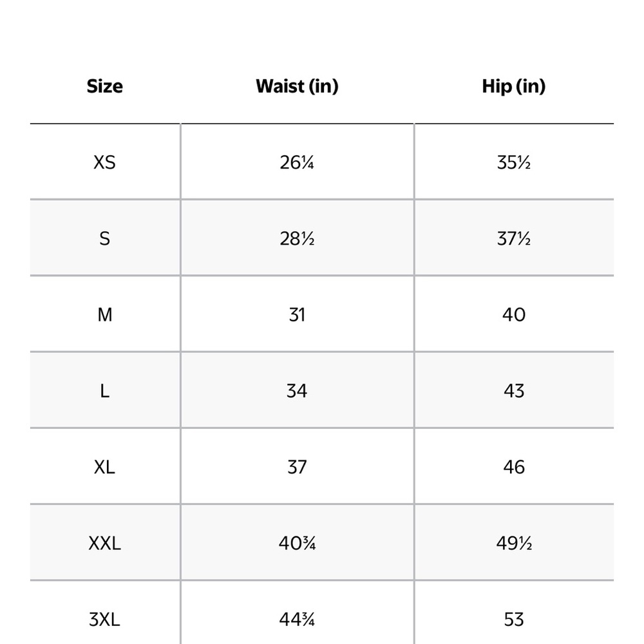Click the hip value 43
Screen dimensions: 644x644
click(x=514, y=391)
